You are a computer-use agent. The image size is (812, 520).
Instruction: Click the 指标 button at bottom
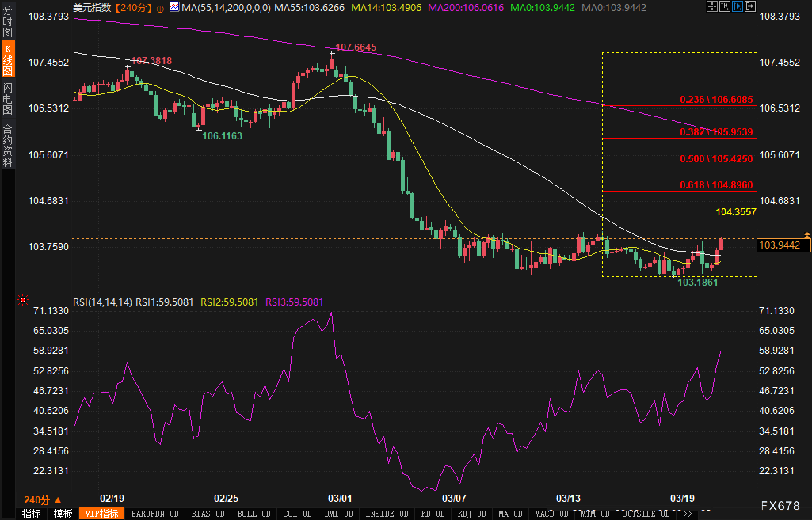(31, 514)
